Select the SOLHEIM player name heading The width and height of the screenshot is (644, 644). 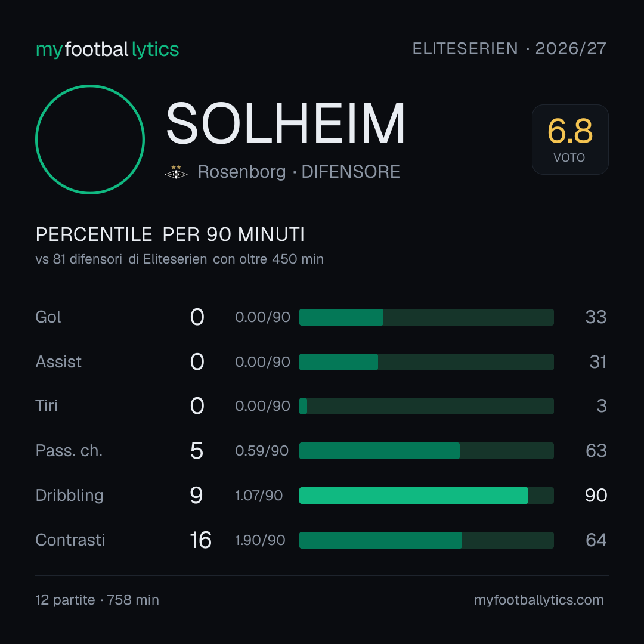(x=286, y=123)
